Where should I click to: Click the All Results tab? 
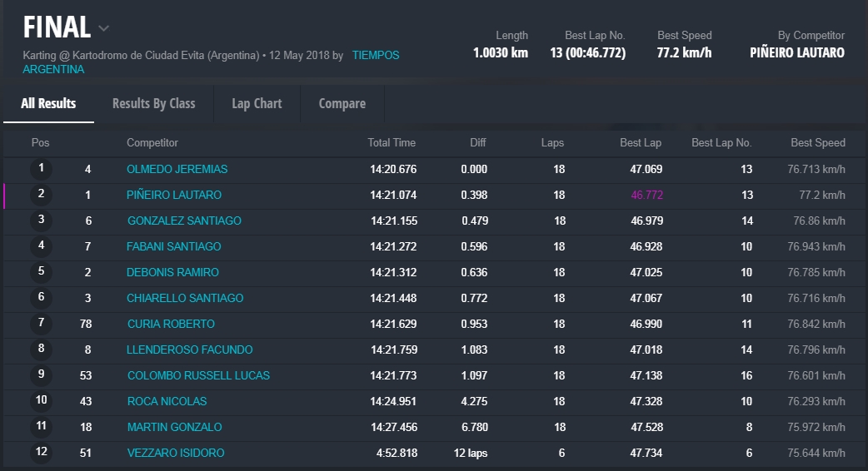point(48,103)
